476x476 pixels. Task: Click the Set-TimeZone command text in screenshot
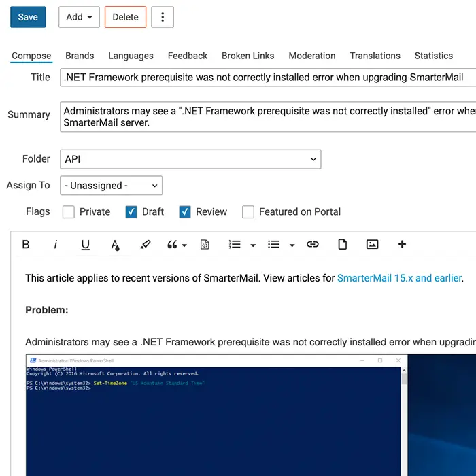110,383
